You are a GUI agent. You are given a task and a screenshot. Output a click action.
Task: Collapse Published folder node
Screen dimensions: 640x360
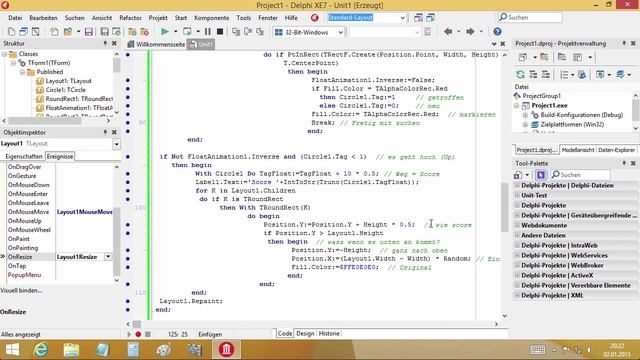pyautogui.click(x=22, y=72)
